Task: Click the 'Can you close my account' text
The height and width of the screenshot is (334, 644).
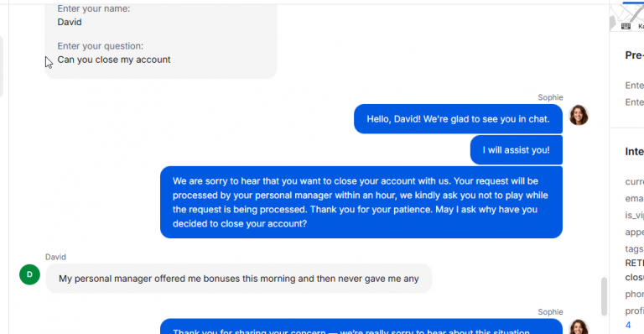Action: [114, 60]
